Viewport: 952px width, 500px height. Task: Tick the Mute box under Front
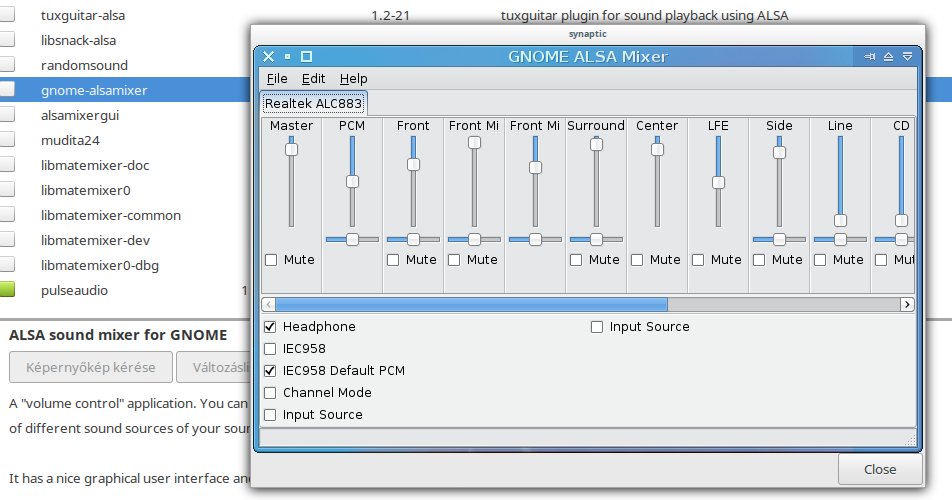coord(393,260)
